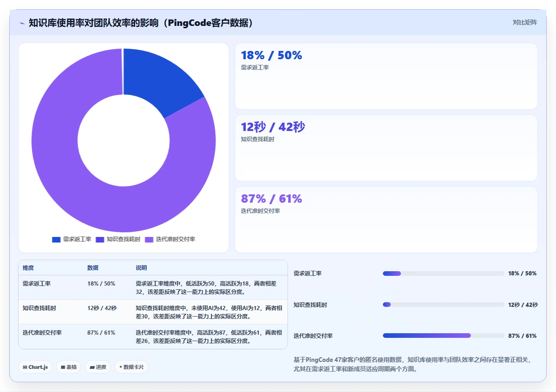
Task: Click the 迭代准时交付率 card caption
Action: pos(260,211)
